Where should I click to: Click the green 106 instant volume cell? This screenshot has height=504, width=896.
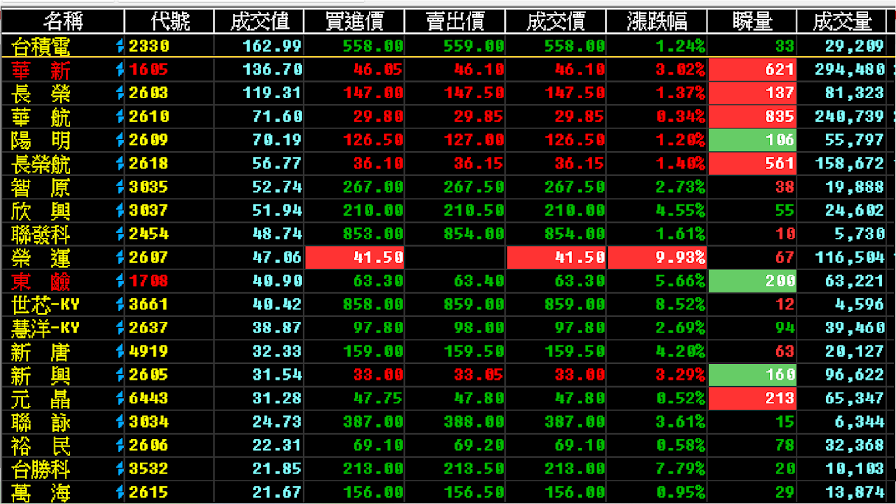pyautogui.click(x=752, y=140)
